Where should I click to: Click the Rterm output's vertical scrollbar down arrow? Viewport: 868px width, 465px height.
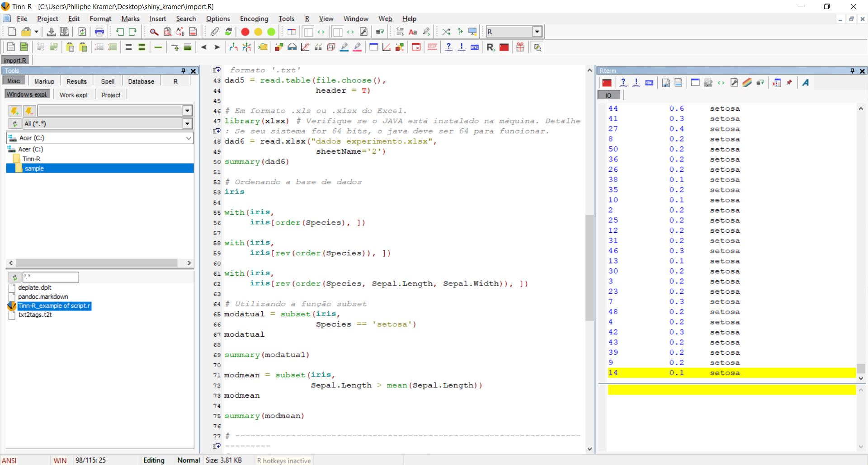click(x=861, y=379)
